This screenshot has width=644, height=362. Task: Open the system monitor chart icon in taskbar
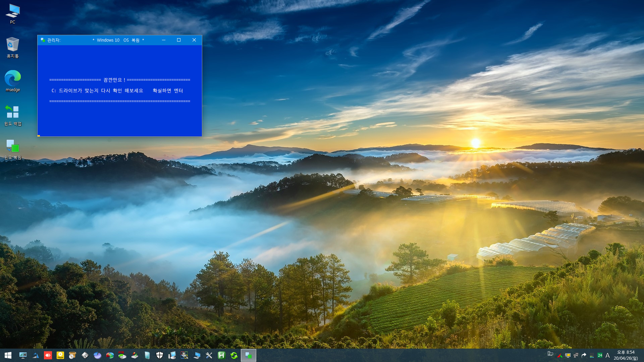coord(23,355)
